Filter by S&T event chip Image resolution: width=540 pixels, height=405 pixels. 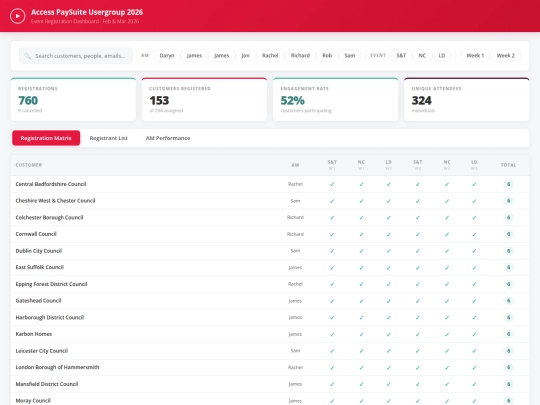pos(401,55)
